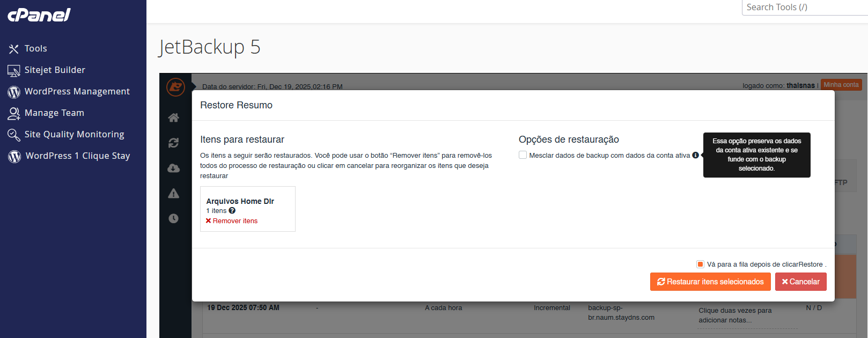This screenshot has width=868, height=338.
Task: Click the 19 Dec 2025 07:50 AM date
Action: pyautogui.click(x=243, y=308)
